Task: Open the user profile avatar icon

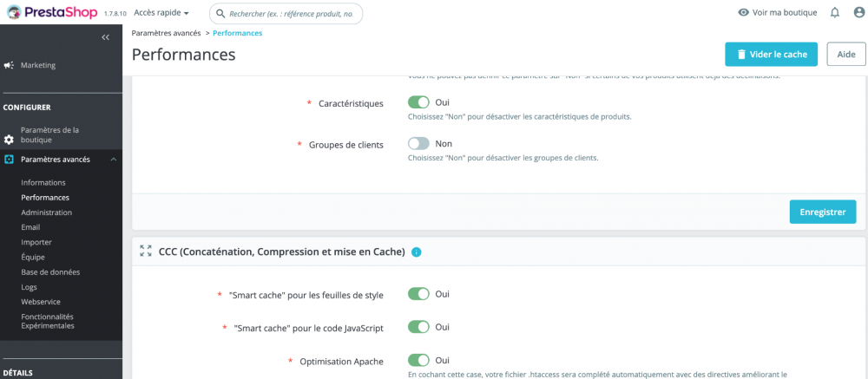Action: click(859, 13)
